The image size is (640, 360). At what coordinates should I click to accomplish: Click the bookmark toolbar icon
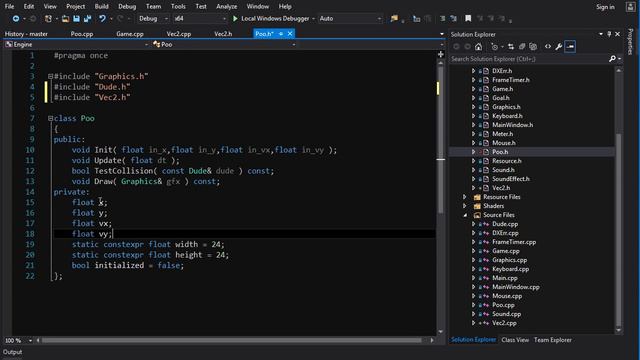[x=468, y=19]
